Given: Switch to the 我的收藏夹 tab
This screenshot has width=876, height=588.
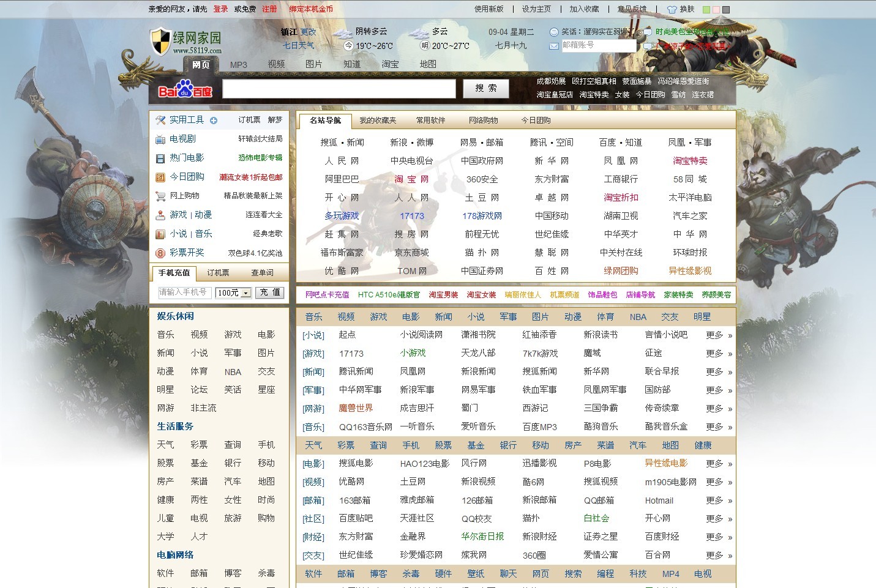Looking at the screenshot, I should (x=378, y=121).
